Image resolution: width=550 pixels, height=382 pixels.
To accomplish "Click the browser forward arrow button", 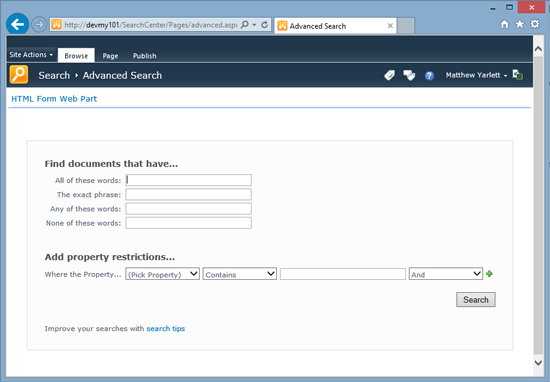I will click(39, 25).
